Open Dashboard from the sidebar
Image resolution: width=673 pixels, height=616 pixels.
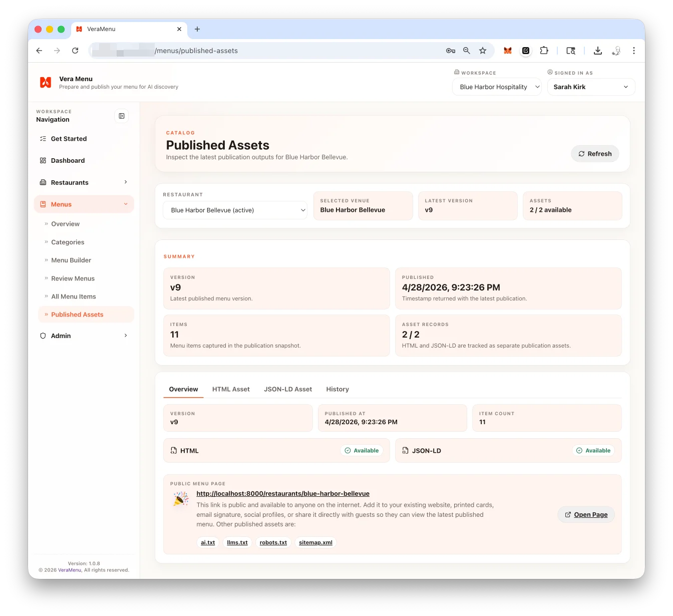[x=84, y=160]
